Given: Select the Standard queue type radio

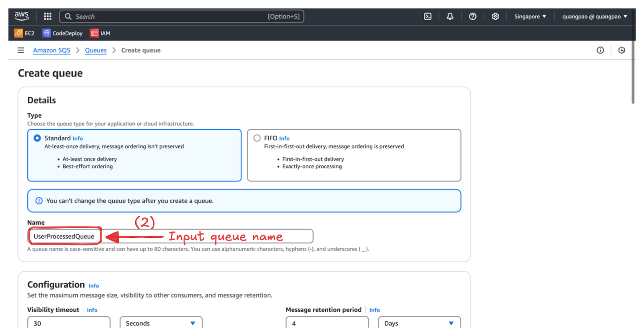Looking at the screenshot, I should coord(37,138).
